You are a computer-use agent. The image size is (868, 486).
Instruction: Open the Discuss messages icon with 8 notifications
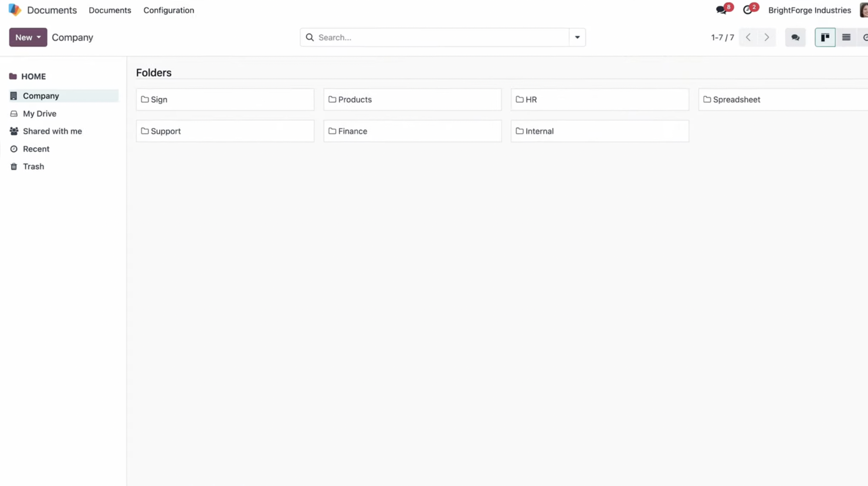tap(721, 10)
